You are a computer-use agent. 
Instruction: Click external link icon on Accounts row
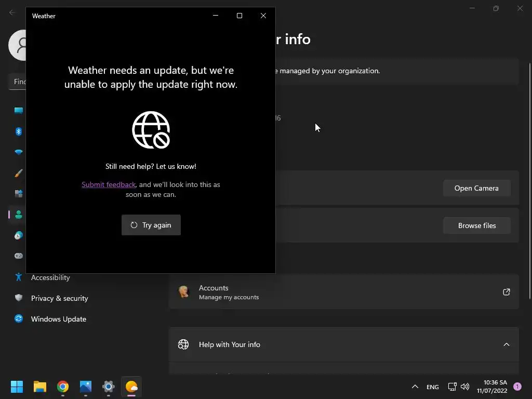(x=506, y=292)
